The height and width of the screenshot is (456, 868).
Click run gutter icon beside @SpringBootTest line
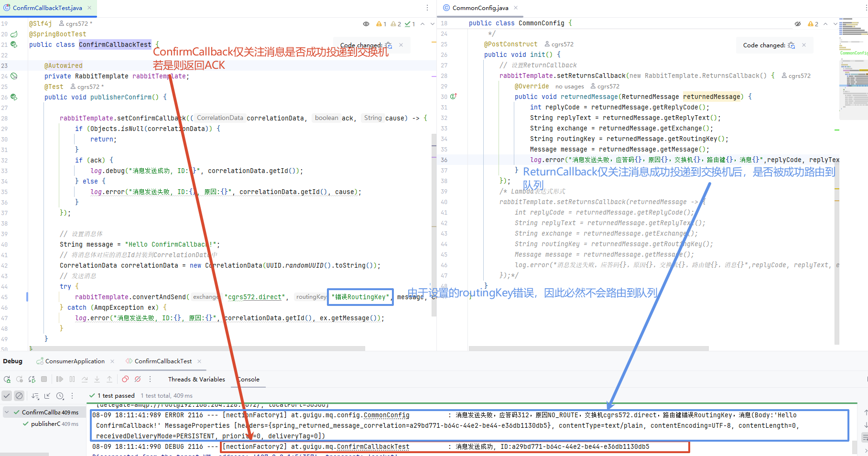pos(14,34)
